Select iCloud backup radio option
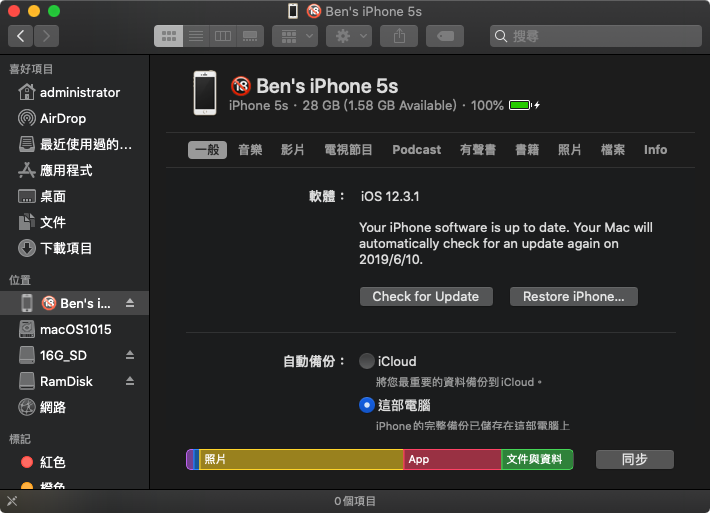710x513 pixels. 367,361
